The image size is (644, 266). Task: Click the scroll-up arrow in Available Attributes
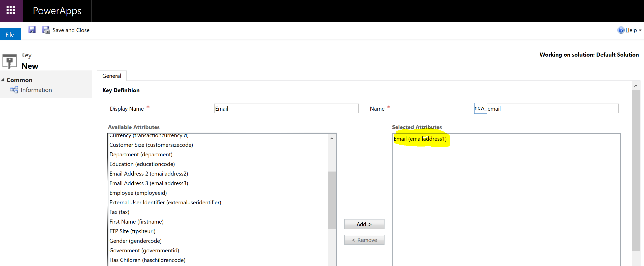[x=331, y=138]
